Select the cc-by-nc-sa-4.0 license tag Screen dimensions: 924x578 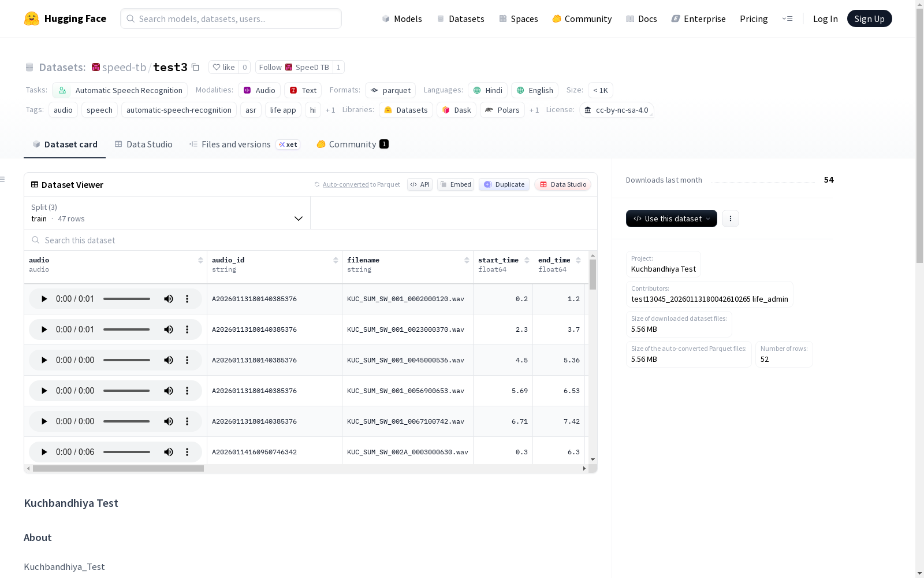pos(616,110)
